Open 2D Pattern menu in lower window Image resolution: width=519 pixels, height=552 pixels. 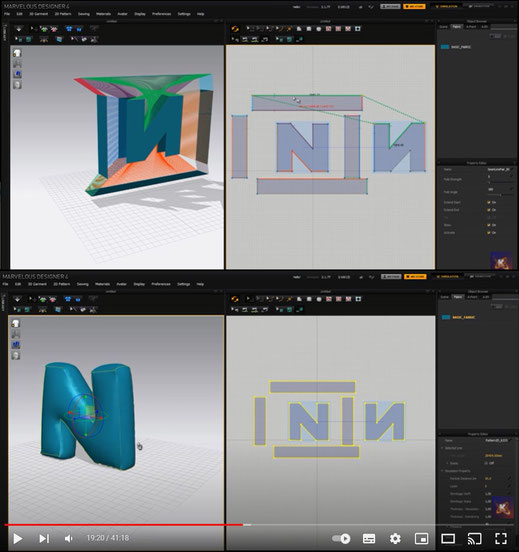[x=62, y=284]
